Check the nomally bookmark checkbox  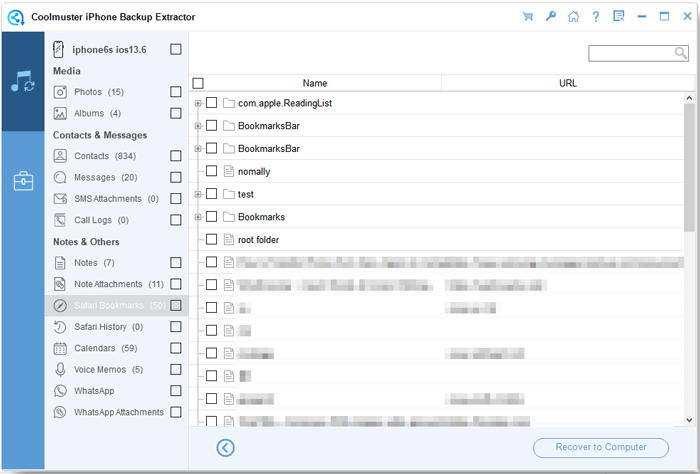pyautogui.click(x=212, y=171)
